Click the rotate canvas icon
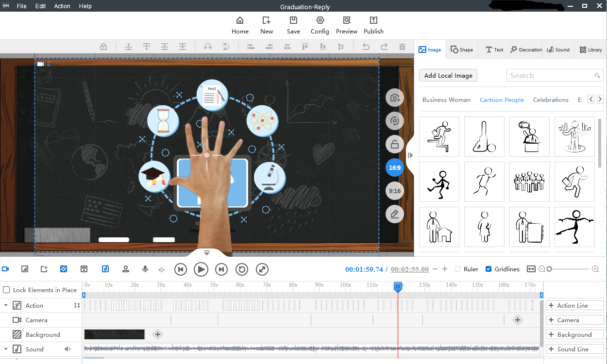This screenshot has height=364, width=607. point(395,121)
